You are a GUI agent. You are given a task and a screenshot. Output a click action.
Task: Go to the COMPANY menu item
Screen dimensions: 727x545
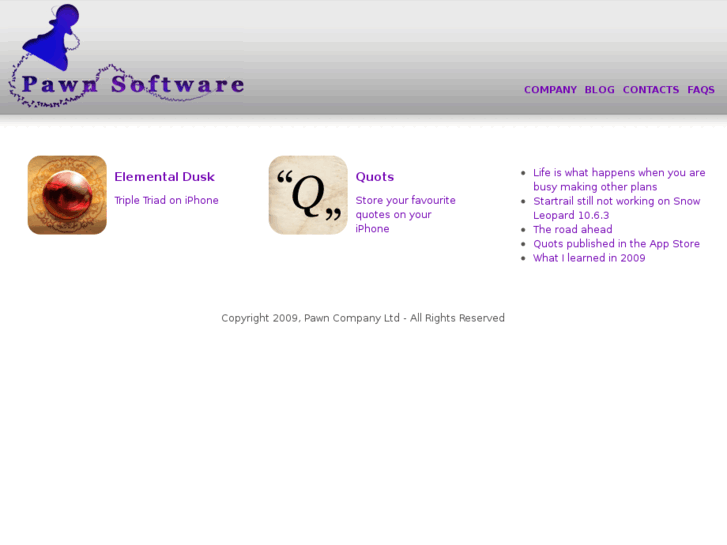point(550,90)
